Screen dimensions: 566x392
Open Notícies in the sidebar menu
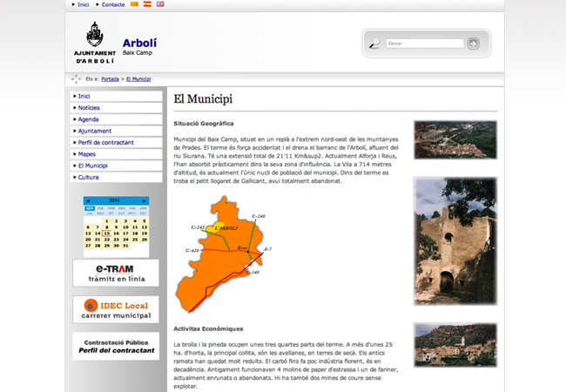(116, 107)
